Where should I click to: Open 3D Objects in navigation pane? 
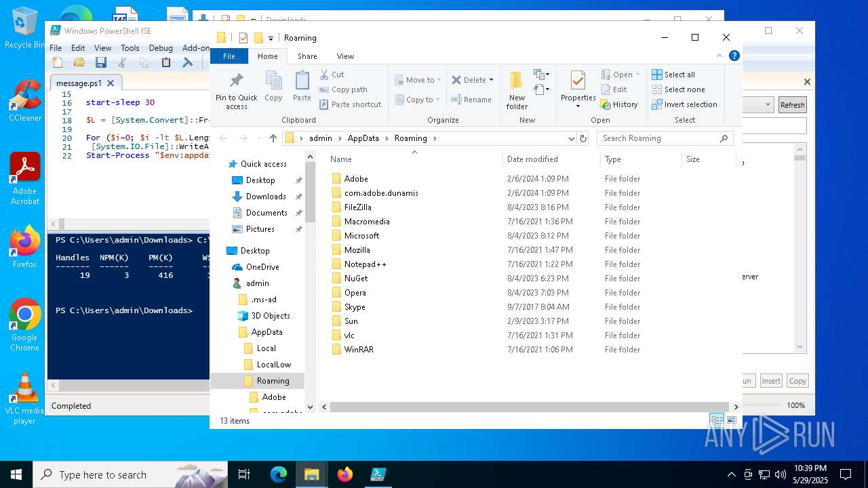coord(270,316)
